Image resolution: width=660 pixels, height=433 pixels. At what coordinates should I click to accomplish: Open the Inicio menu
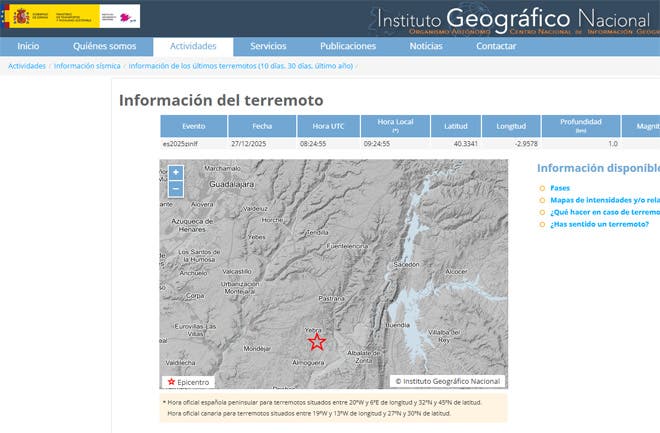[x=28, y=46]
